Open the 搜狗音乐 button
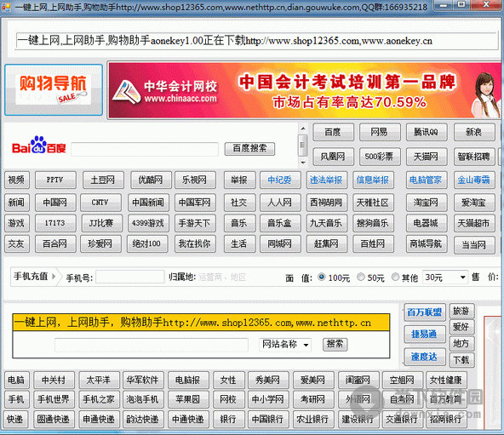The height and width of the screenshot is (435, 504). point(373,223)
